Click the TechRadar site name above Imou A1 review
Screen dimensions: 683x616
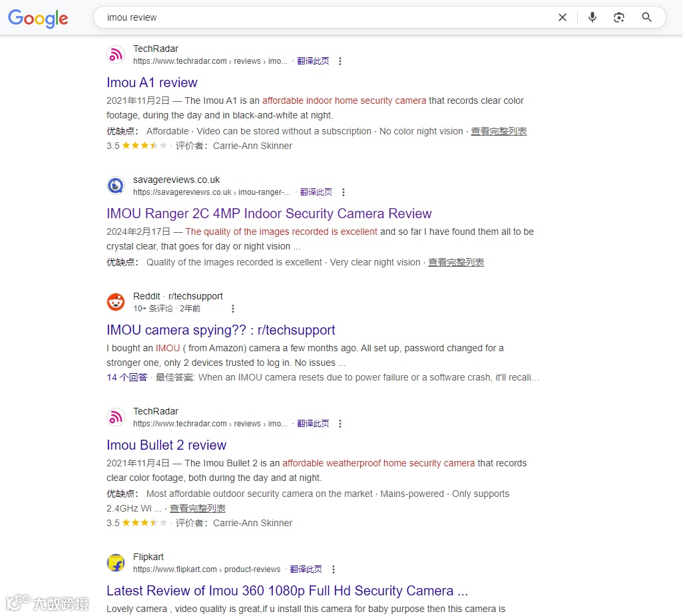[156, 49]
